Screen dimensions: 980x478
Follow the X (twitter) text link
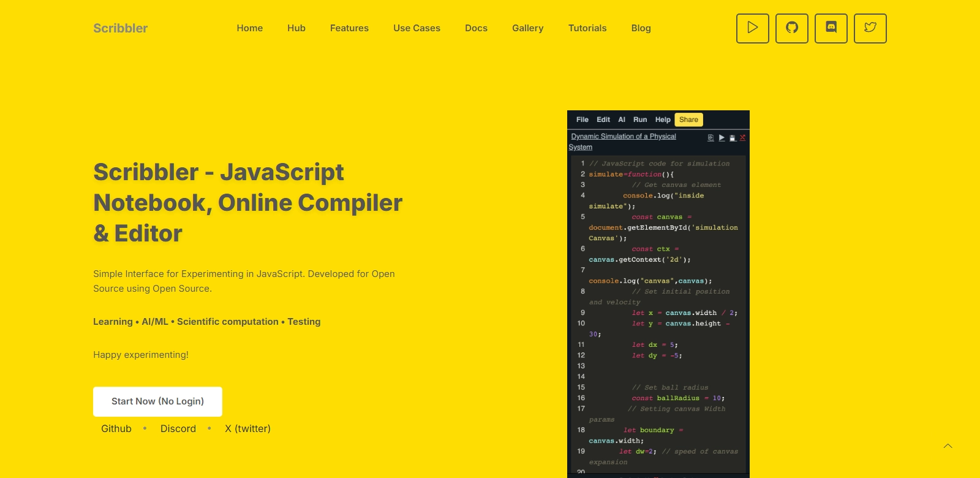click(x=247, y=429)
